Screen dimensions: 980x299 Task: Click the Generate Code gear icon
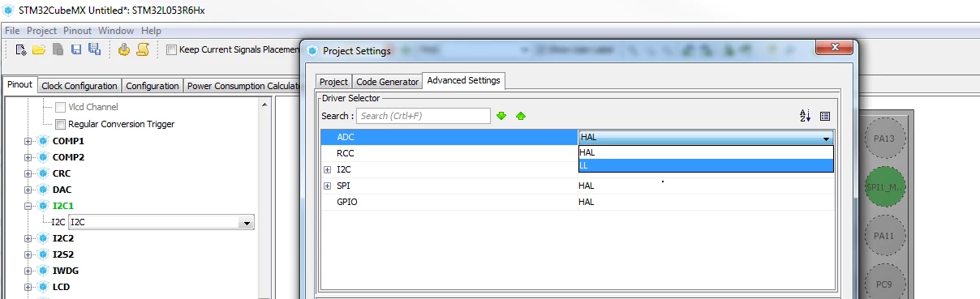tap(124, 49)
